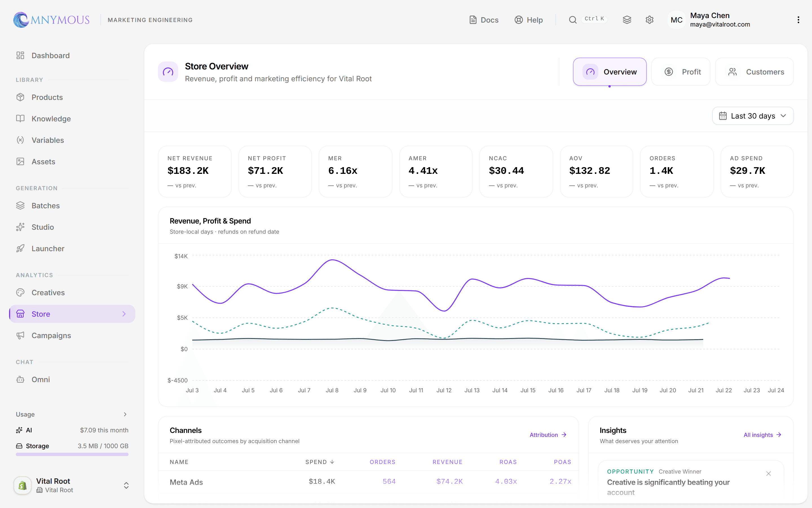
Task: Open the All insights link
Action: 762,435
